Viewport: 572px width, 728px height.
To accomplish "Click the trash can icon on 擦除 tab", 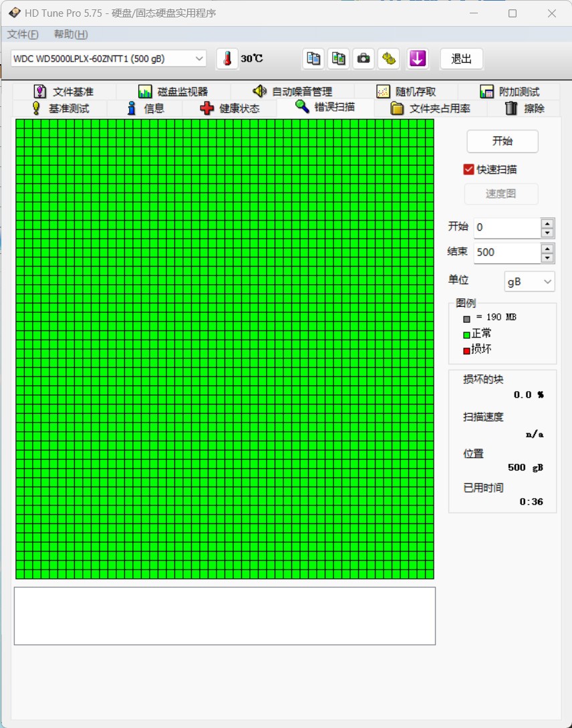I will point(511,108).
